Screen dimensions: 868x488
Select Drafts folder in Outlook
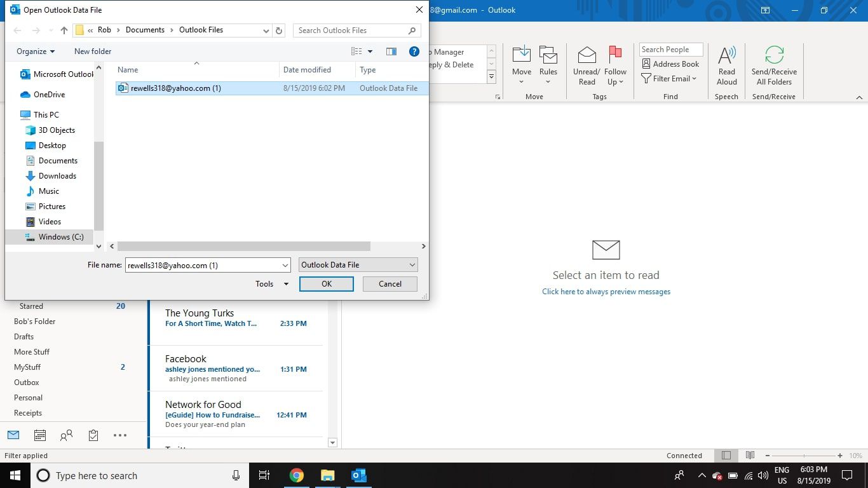click(x=24, y=337)
